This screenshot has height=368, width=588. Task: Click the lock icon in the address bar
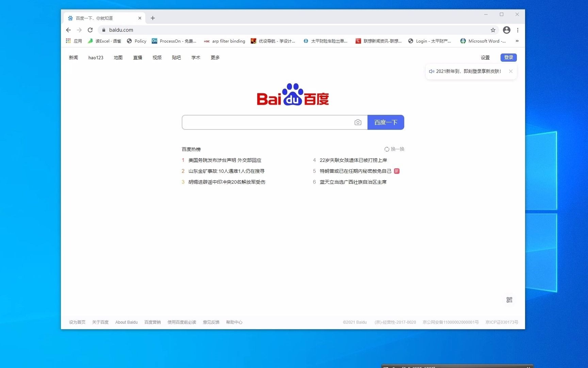coord(104,30)
